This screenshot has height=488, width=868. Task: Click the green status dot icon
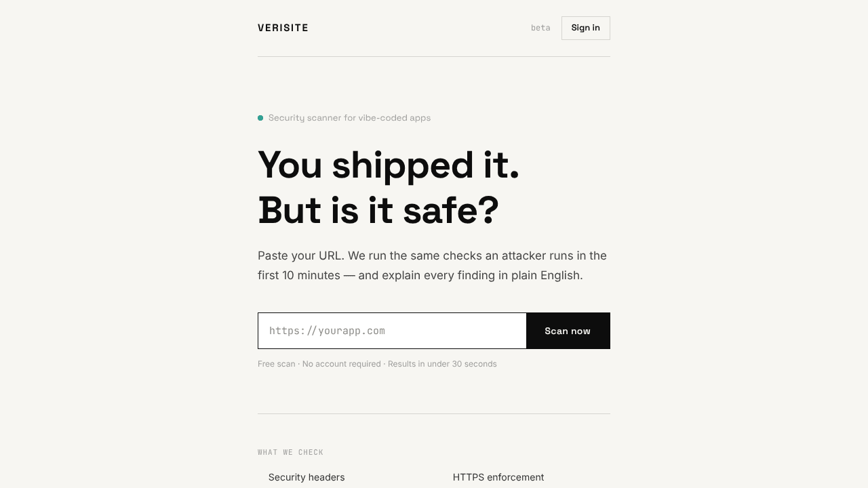(x=260, y=118)
